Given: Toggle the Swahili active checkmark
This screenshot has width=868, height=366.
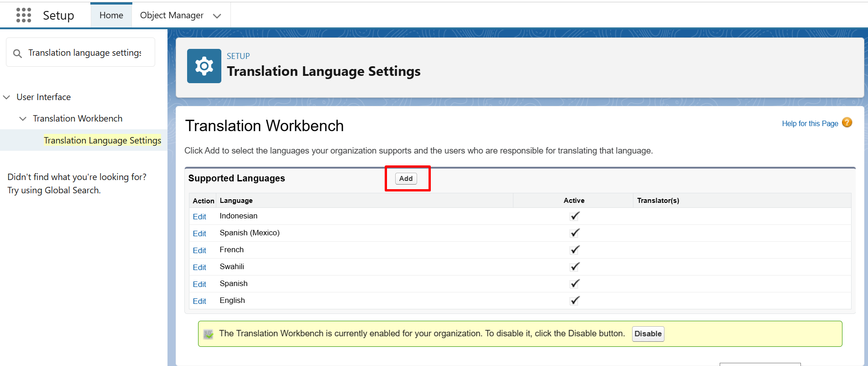Looking at the screenshot, I should 575,267.
